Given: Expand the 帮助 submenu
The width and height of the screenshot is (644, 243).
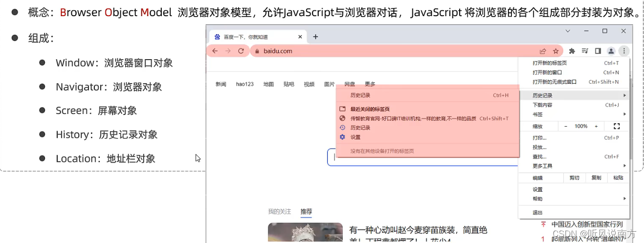Looking at the screenshot, I should point(575,199).
